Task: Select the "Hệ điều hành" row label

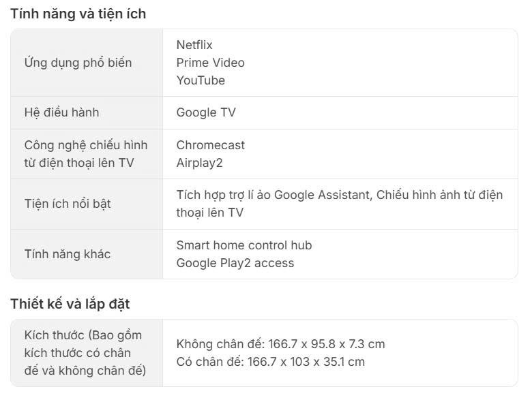Action: click(61, 112)
